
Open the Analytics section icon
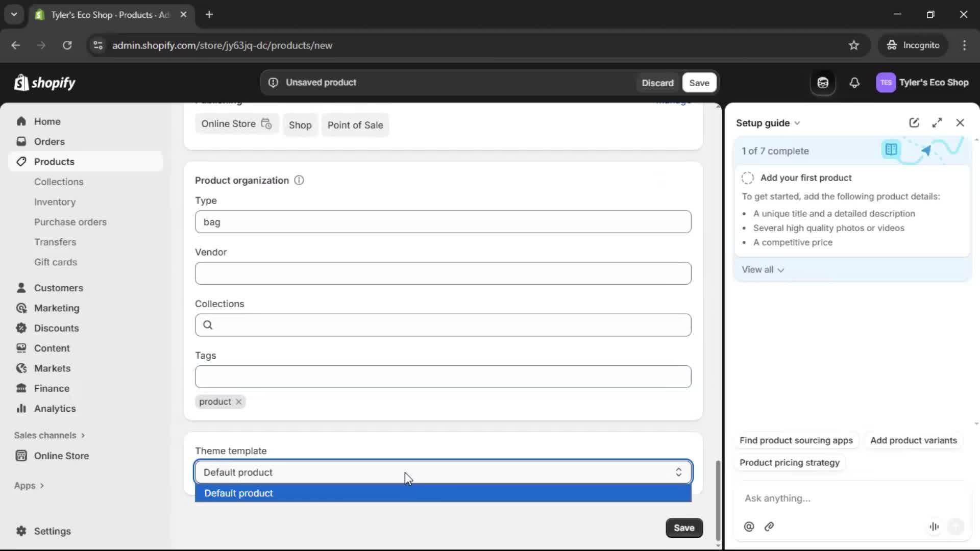(x=21, y=409)
